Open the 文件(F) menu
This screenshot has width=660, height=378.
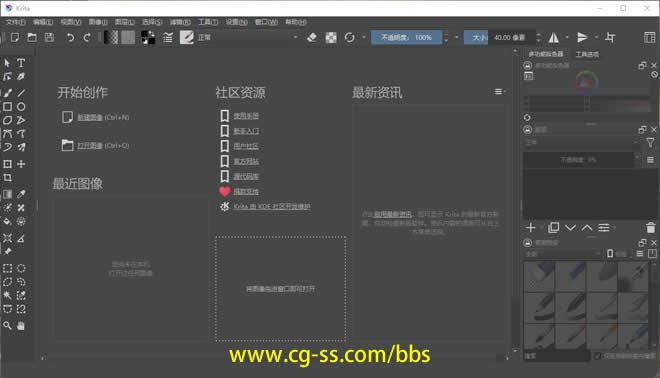pos(15,22)
